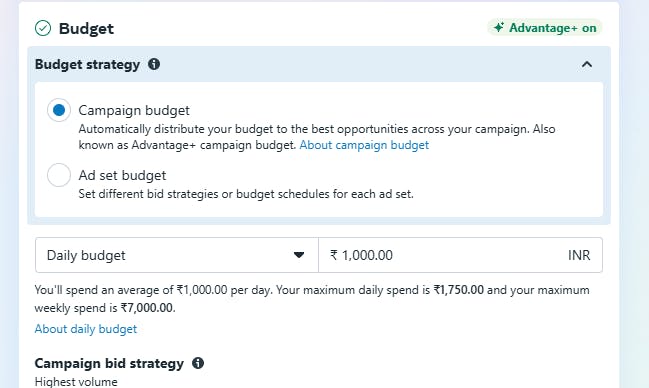The width and height of the screenshot is (649, 388).
Task: Click the Daily budget dropdown arrow
Action: pyautogui.click(x=299, y=255)
